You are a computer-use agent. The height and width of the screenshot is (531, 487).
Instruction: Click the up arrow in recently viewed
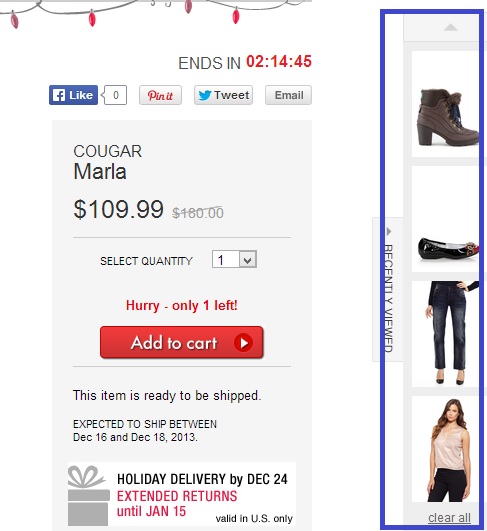pos(450,27)
